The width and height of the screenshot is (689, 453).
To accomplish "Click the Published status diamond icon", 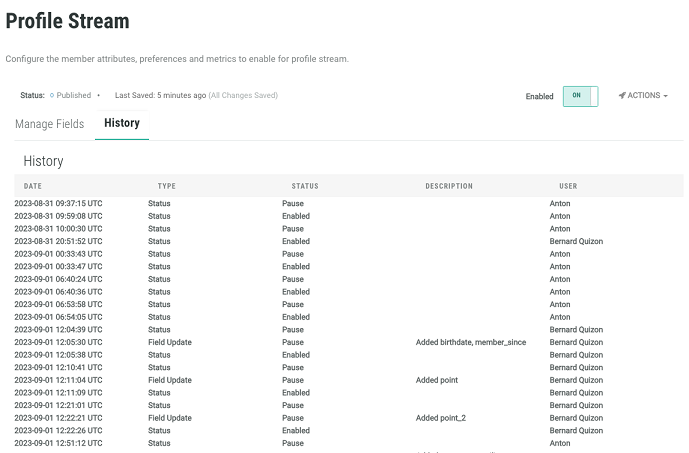I will [52, 96].
